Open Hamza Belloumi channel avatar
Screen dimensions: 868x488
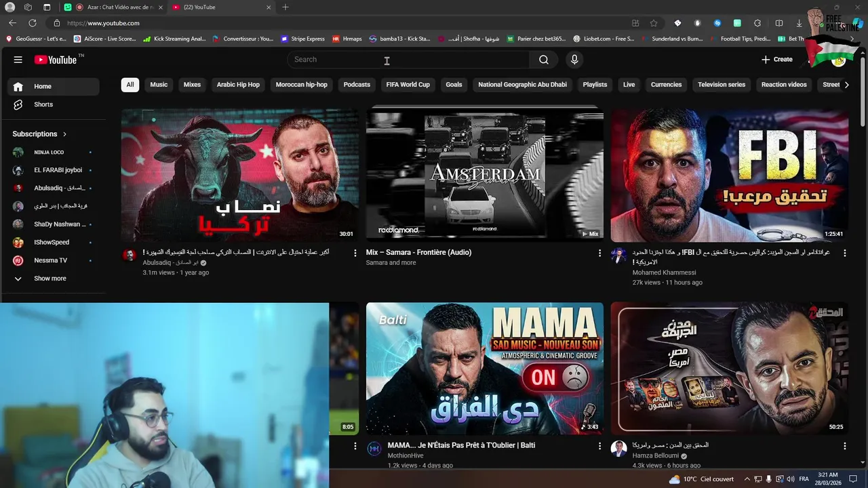tap(618, 448)
